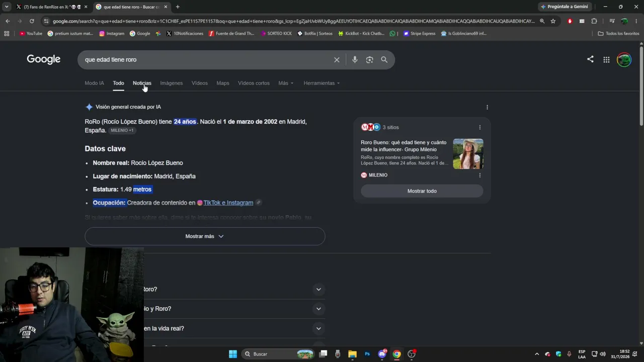Show hidden system tray icons
644x362 pixels.
pyautogui.click(x=537, y=354)
